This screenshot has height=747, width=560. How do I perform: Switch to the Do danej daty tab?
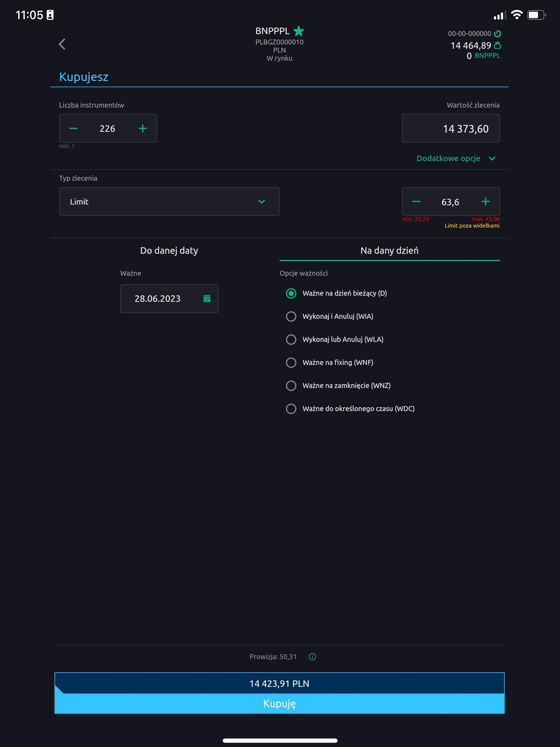169,250
